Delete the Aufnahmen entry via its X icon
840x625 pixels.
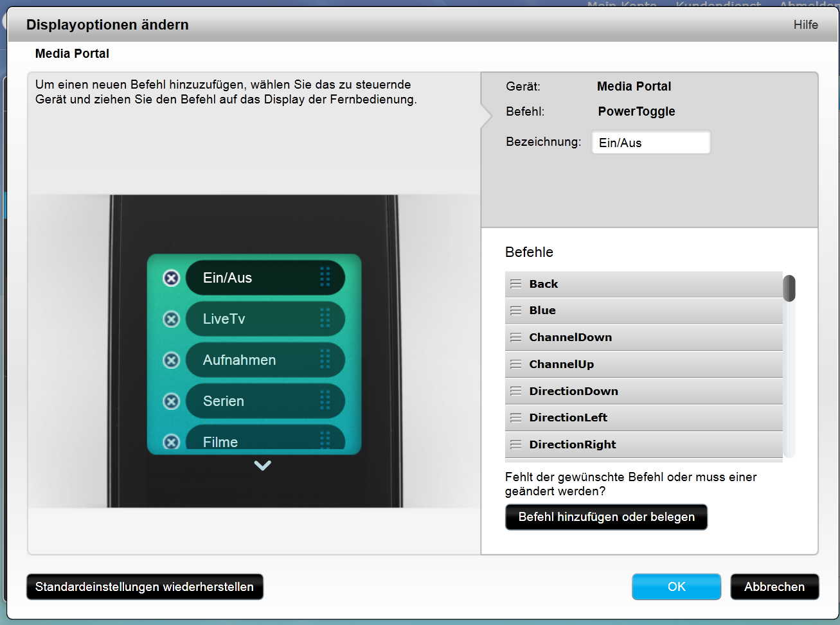(171, 360)
